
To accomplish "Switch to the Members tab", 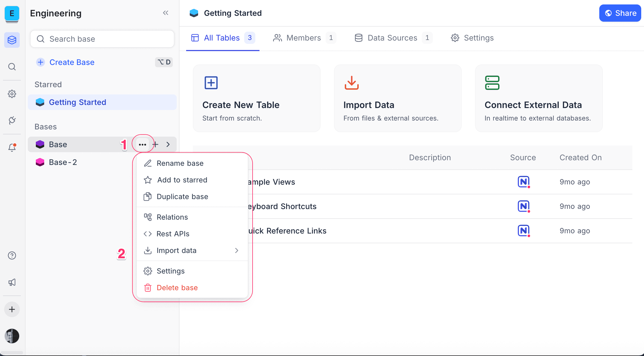I will [x=304, y=38].
